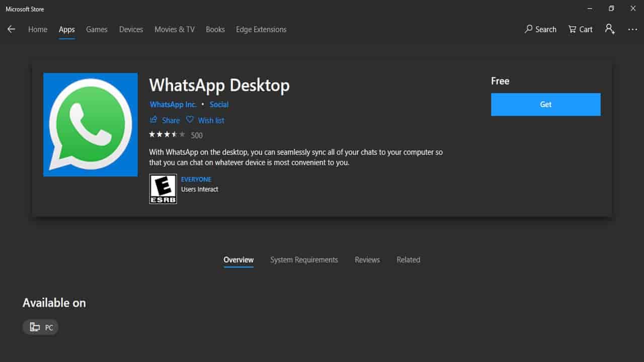
Task: Go to the Games menu
Action: click(97, 30)
